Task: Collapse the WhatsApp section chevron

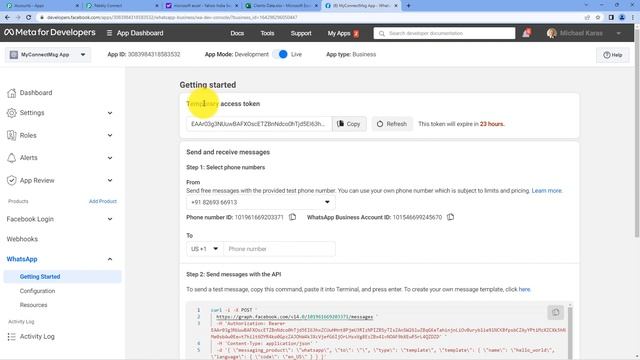Action: [x=110, y=259]
